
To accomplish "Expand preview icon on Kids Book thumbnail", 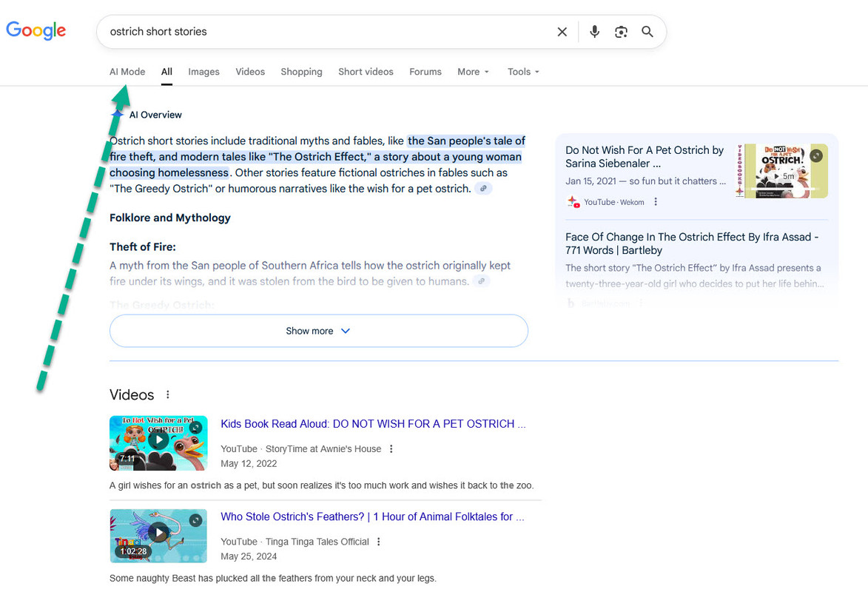I will point(196,428).
